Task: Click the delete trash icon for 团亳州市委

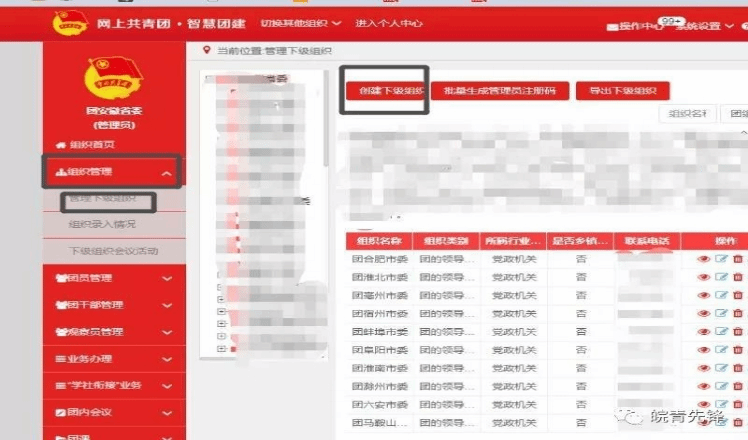Action: 738,295
